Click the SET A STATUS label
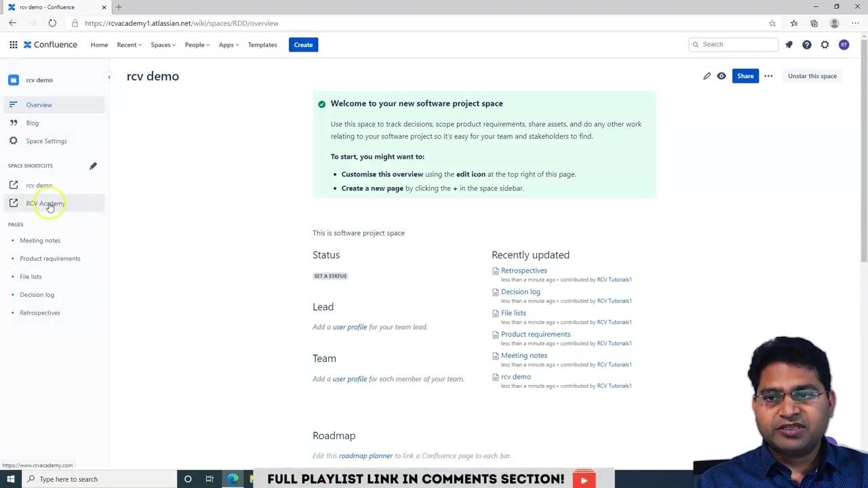 (330, 276)
